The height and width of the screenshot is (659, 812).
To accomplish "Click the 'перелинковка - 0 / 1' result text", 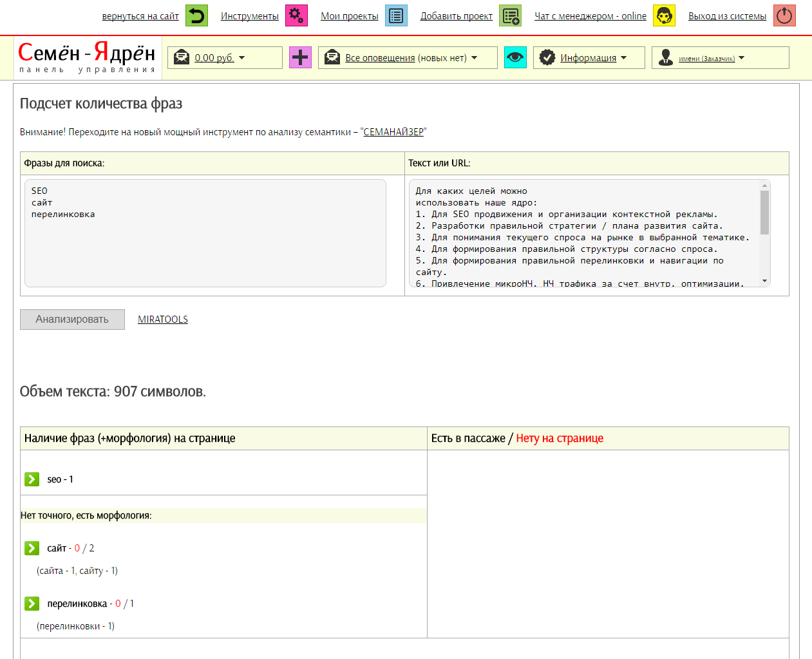I will 91,604.
